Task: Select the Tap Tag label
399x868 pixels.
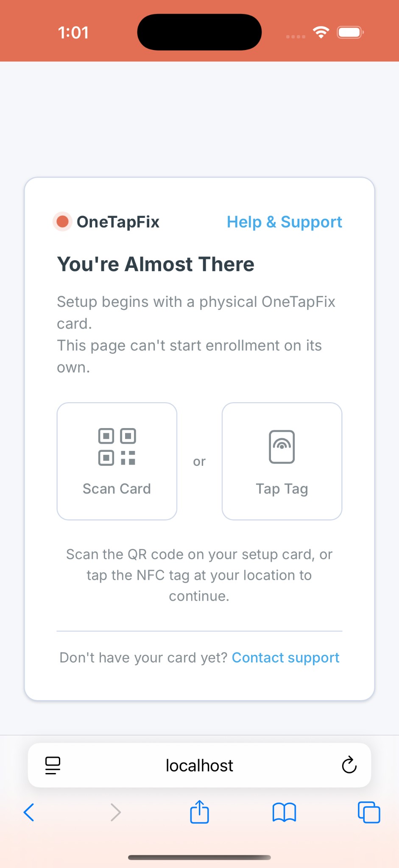Action: click(282, 488)
